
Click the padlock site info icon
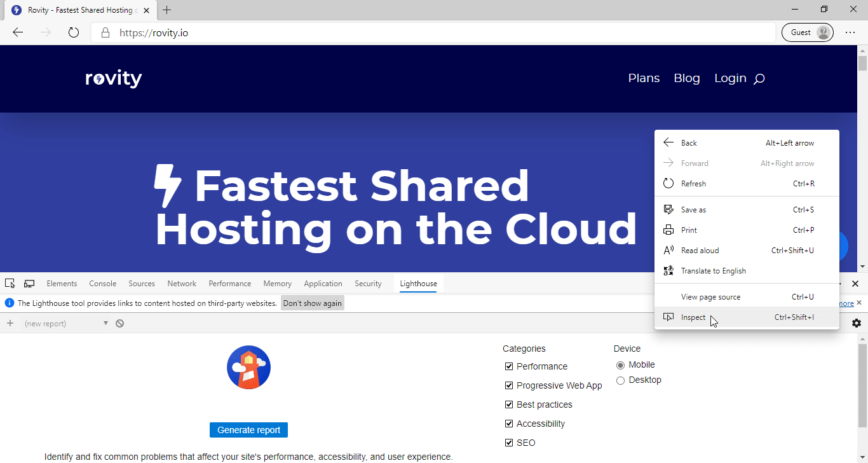point(105,32)
